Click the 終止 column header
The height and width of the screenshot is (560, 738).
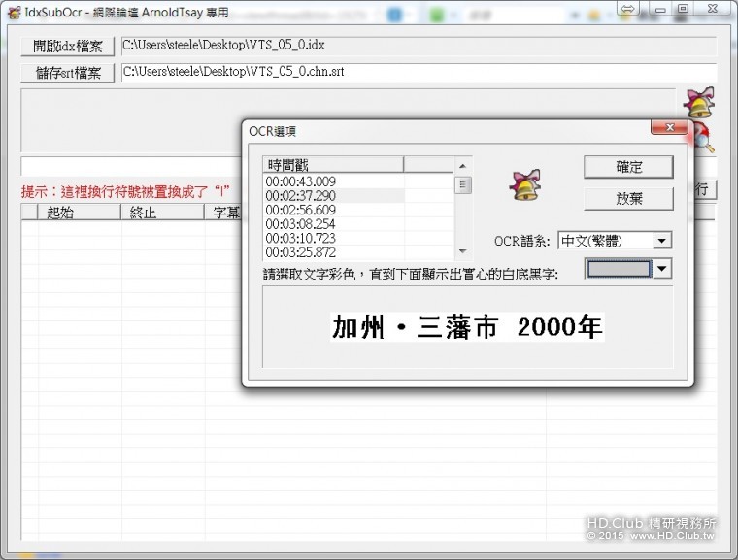pyautogui.click(x=162, y=213)
